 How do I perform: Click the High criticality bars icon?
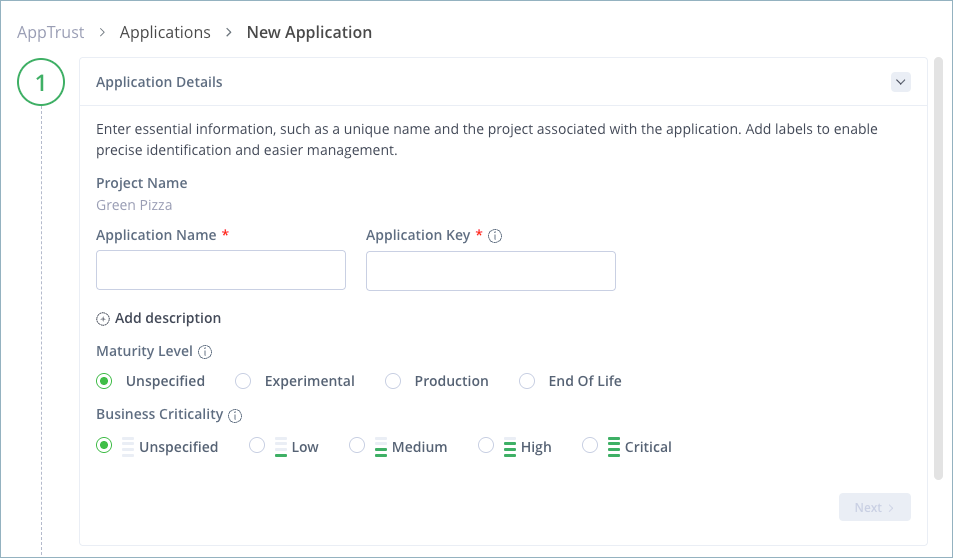click(x=510, y=447)
